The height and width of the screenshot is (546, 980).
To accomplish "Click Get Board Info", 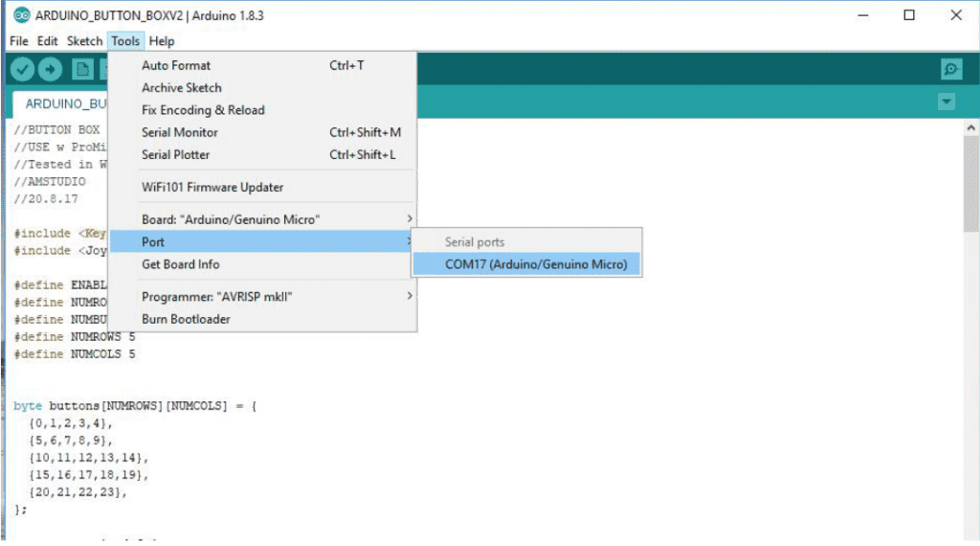I will click(x=180, y=264).
